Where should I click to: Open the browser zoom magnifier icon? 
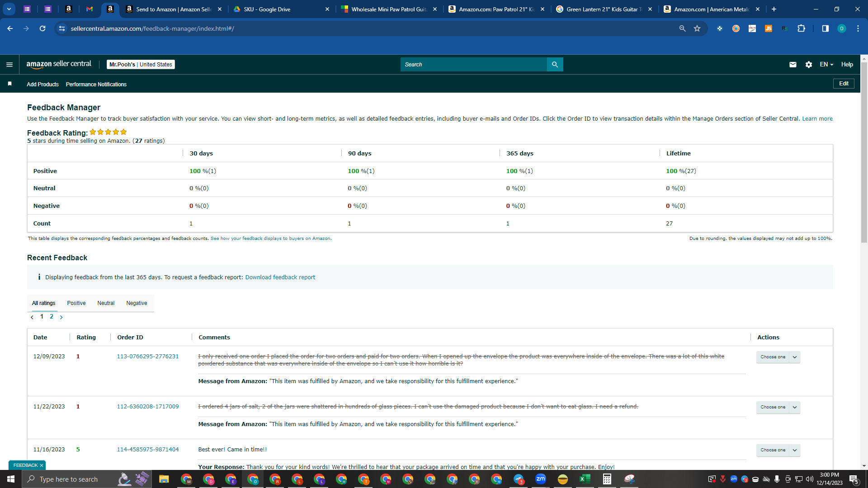coord(682,28)
